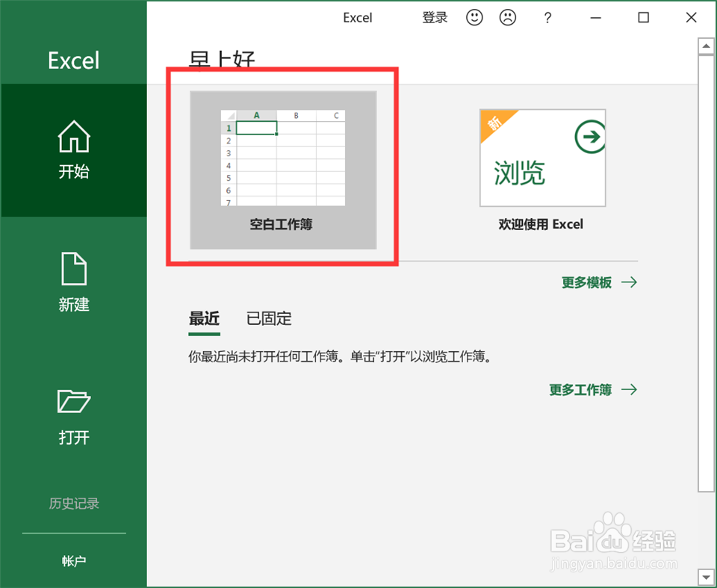This screenshot has width=717, height=588.
Task: Send a smile feedback face
Action: pos(474,18)
